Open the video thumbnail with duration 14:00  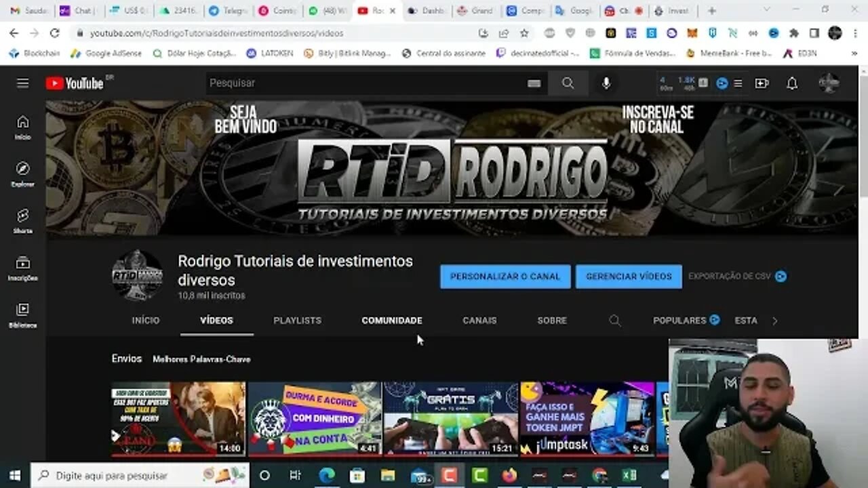point(178,419)
